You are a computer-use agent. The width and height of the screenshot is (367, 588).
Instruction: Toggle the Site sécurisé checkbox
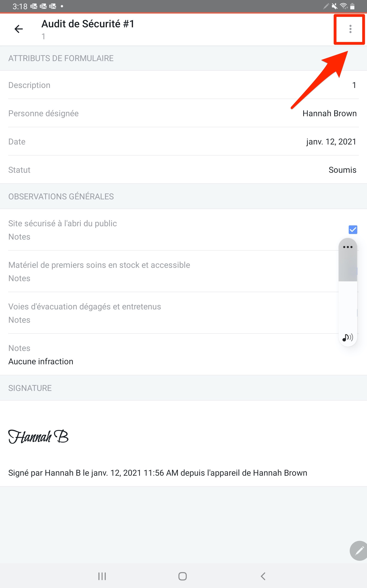pos(353,230)
